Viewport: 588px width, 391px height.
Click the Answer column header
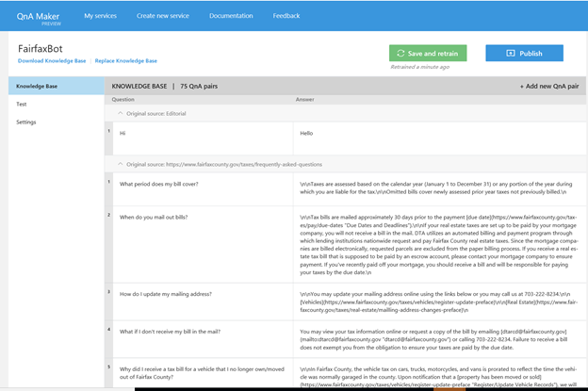tap(305, 99)
